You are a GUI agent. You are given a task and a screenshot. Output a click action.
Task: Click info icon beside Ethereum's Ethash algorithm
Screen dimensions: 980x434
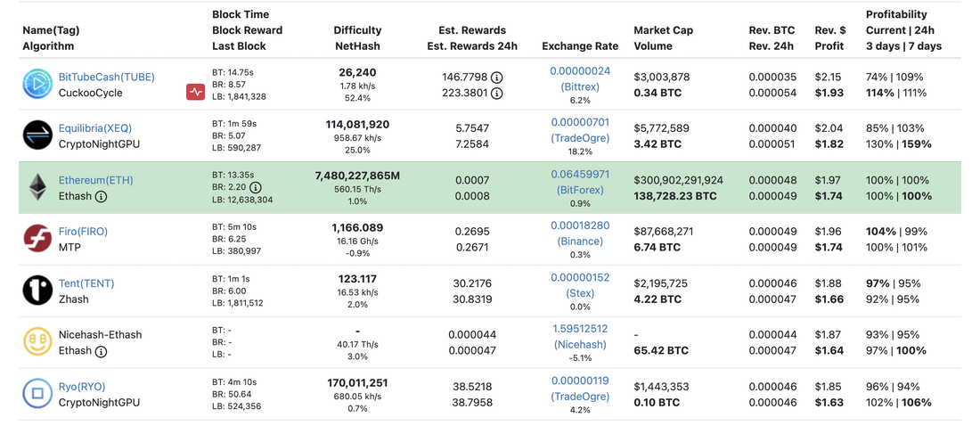[x=101, y=196]
